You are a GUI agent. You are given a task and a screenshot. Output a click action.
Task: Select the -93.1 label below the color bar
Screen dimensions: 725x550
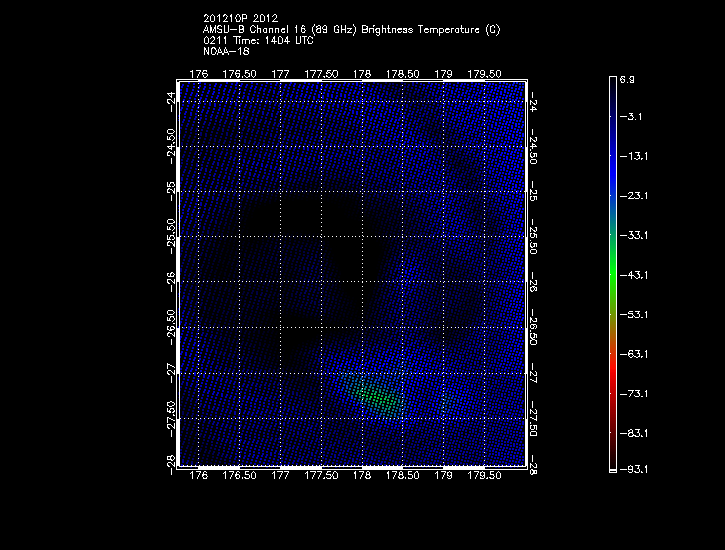coord(634,468)
